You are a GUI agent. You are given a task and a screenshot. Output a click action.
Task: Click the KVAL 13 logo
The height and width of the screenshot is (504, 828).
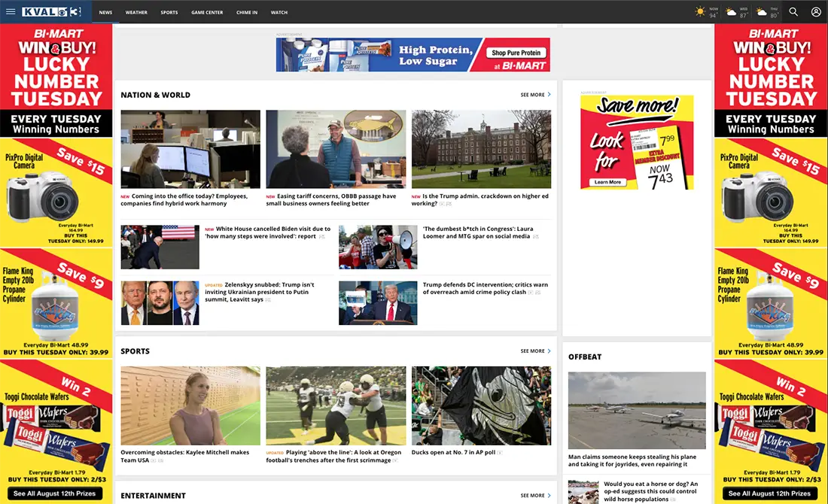tap(52, 11)
